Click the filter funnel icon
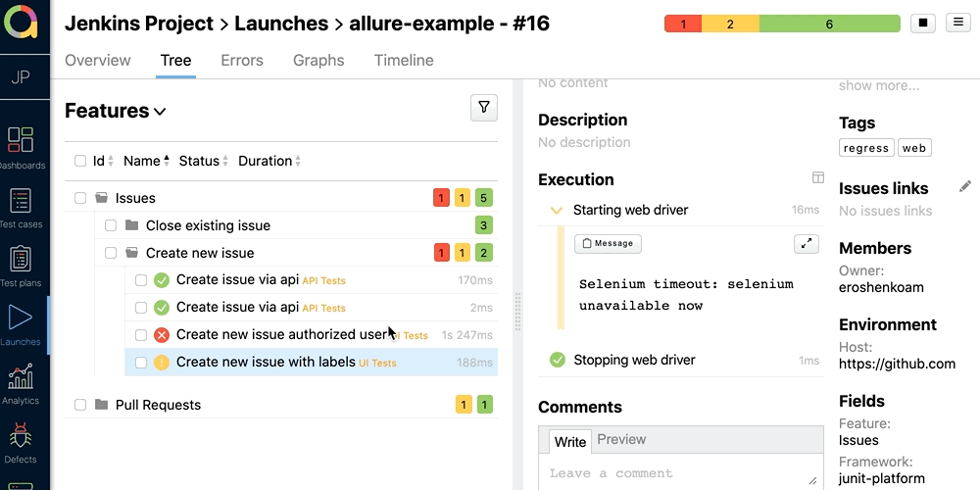 [484, 108]
